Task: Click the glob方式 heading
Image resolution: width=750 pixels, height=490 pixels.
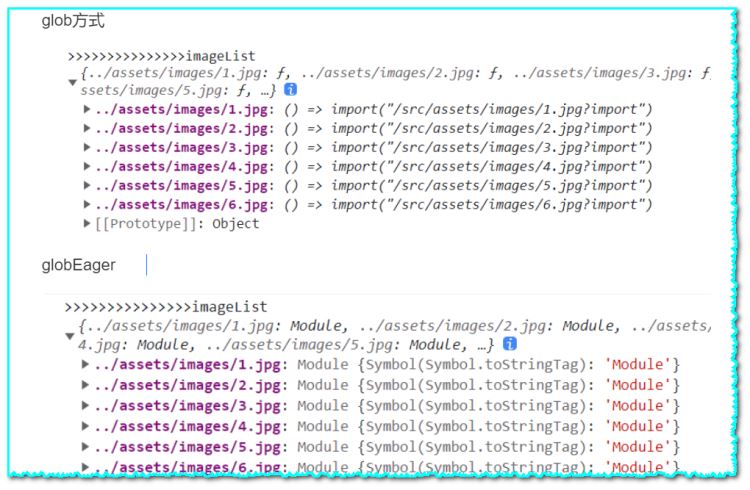Action: 73,21
